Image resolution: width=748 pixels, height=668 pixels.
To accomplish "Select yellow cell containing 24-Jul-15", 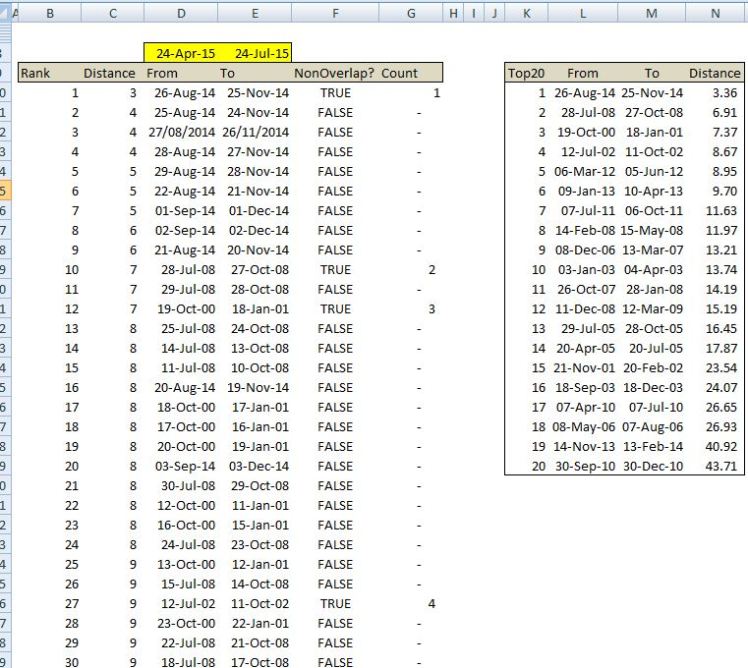I will click(x=256, y=53).
